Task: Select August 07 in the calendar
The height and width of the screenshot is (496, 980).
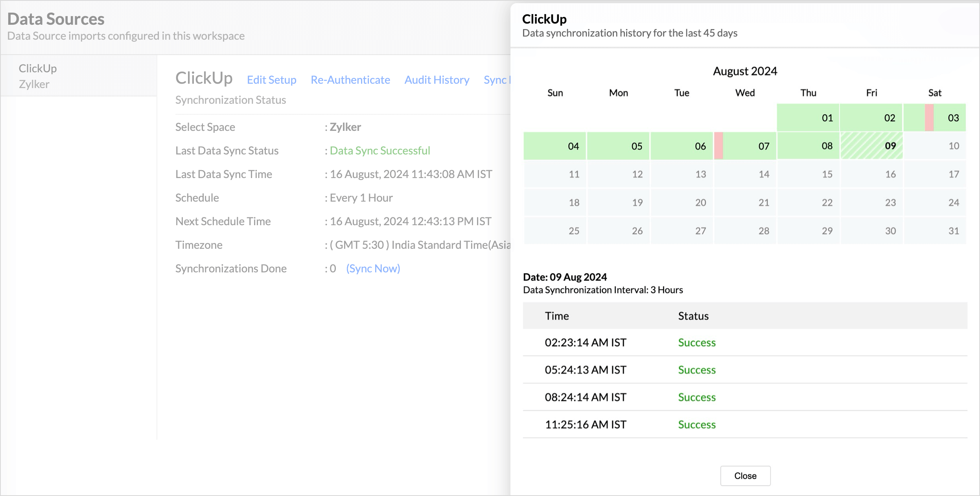Action: pyautogui.click(x=745, y=146)
